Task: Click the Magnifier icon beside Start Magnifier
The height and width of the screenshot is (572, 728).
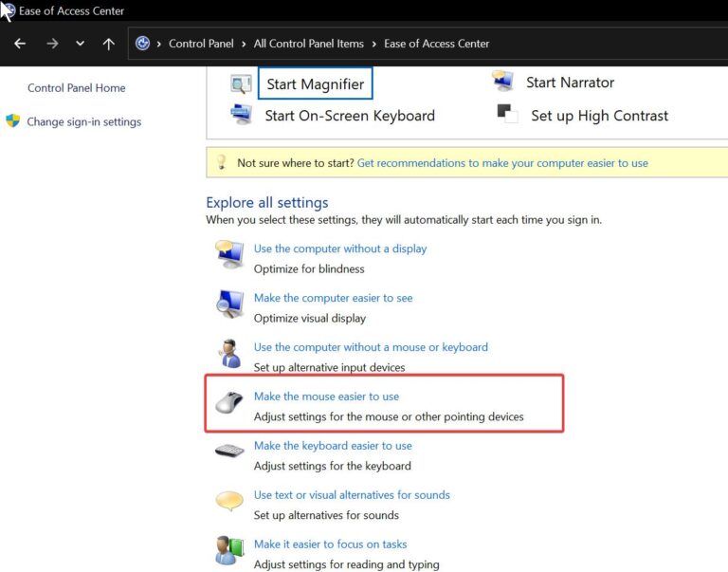Action: [x=241, y=83]
